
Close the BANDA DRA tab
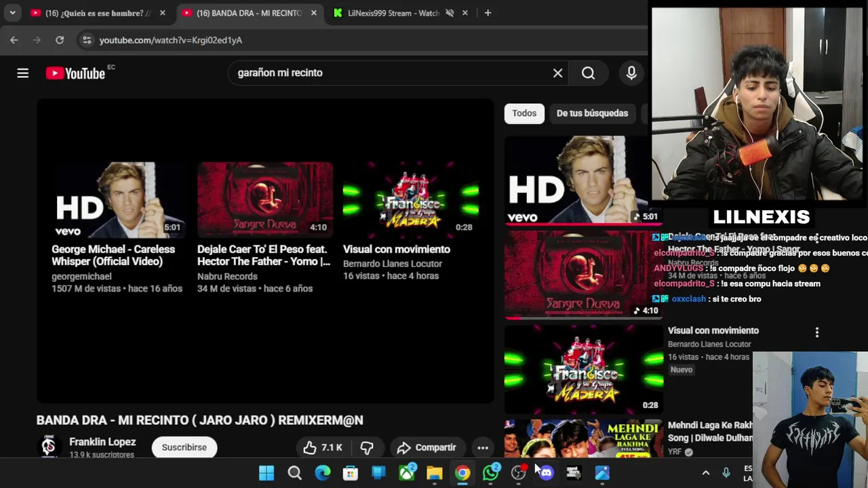[313, 13]
